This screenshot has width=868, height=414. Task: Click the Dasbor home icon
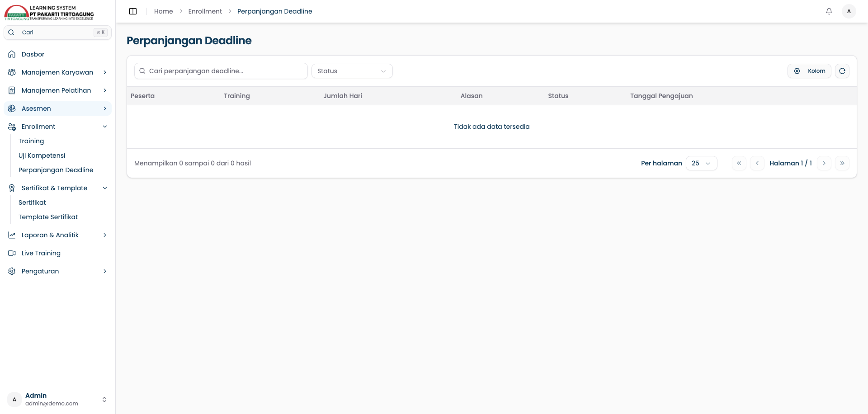tap(12, 54)
